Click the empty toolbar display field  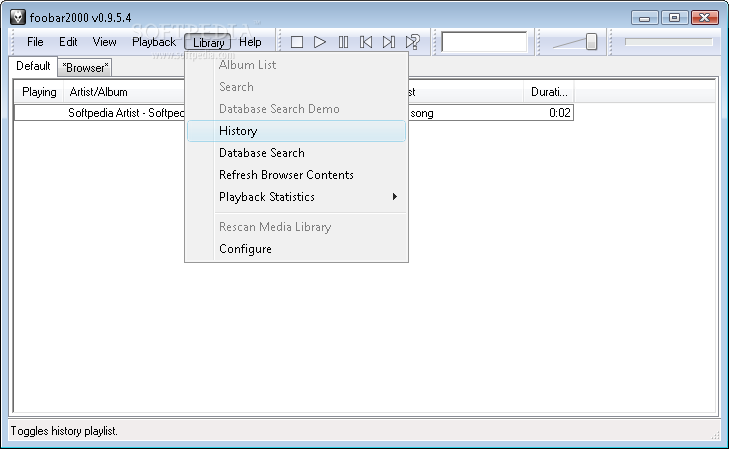tap(484, 42)
